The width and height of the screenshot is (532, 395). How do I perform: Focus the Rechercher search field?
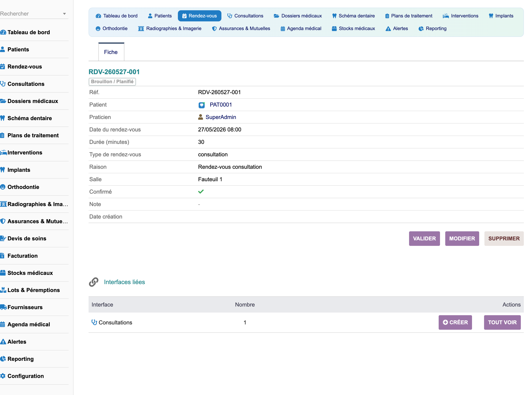34,14
